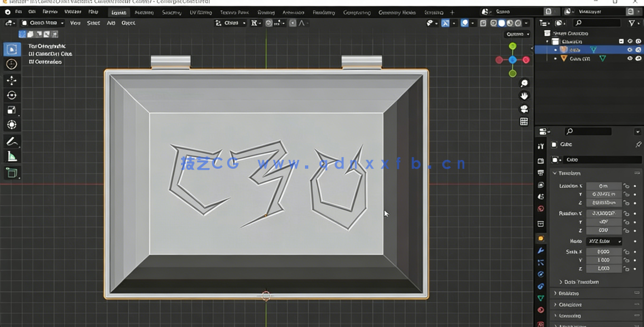This screenshot has width=644, height=327.
Task: Click the Options button in the viewport header
Action: [516, 34]
